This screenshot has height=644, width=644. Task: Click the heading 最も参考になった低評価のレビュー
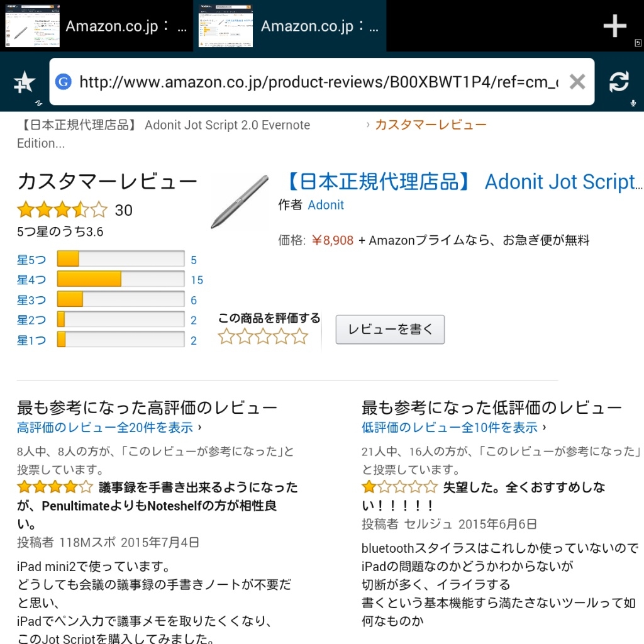[x=492, y=408]
